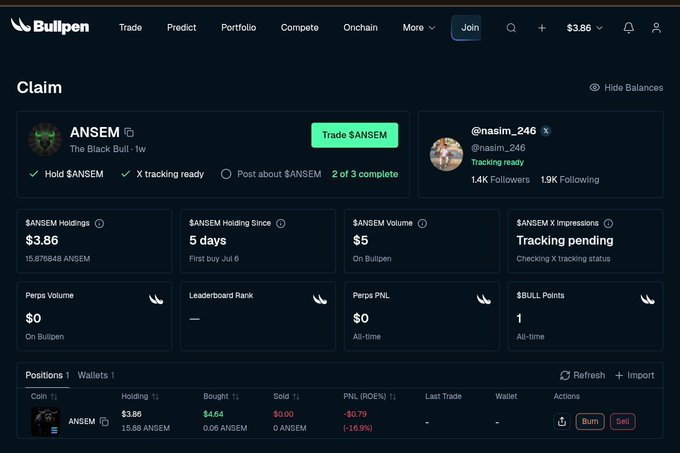Sort positions by Sold column
This screenshot has height=453, width=680.
296,396
